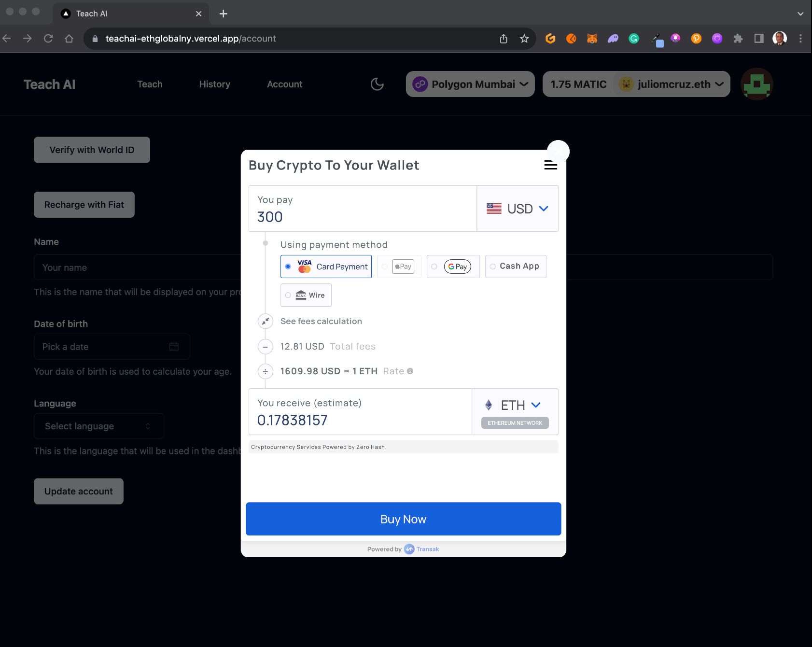Expand the tab list chevron
The width and height of the screenshot is (812, 647).
[800, 14]
